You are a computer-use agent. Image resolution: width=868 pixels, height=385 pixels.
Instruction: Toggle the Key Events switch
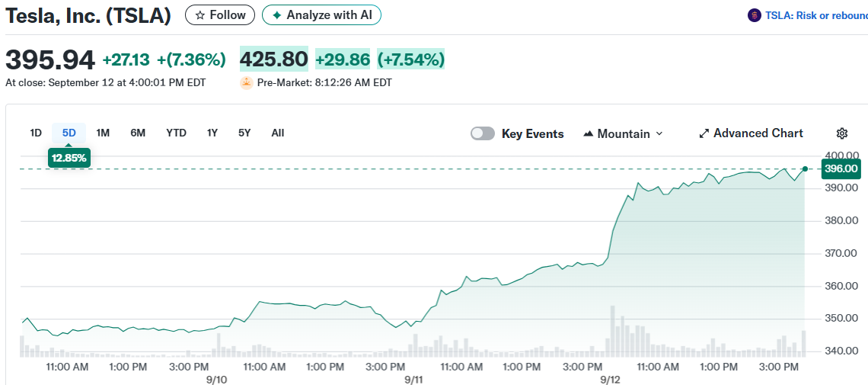(482, 133)
